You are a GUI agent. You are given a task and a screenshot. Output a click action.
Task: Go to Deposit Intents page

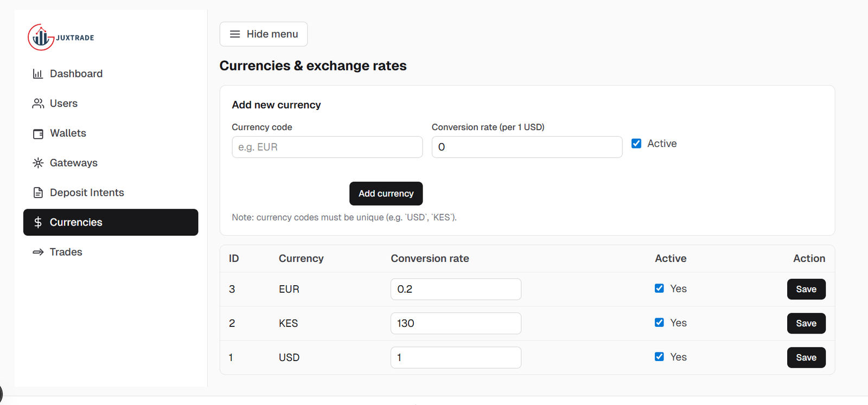click(x=87, y=192)
